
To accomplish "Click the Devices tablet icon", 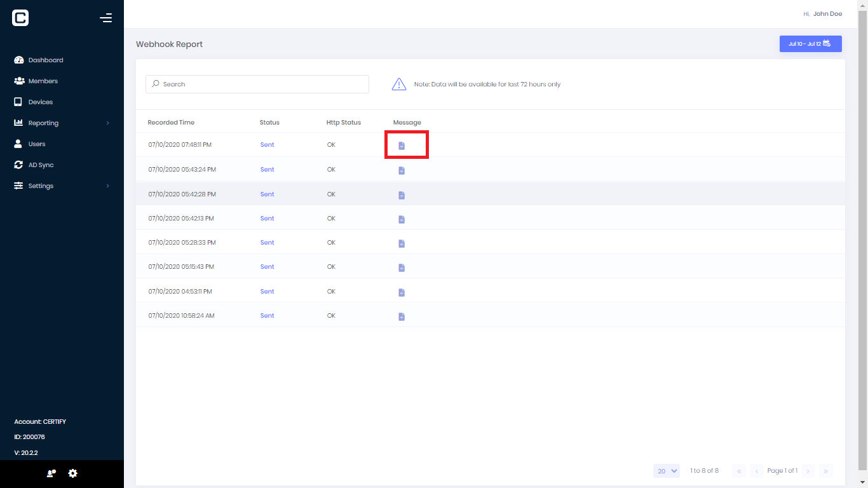I will [x=18, y=102].
